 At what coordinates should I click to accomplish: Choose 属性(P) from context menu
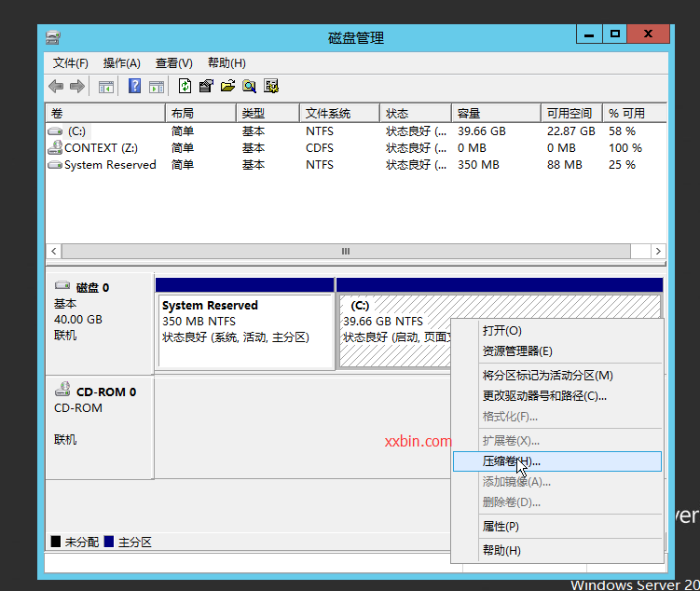557,527
